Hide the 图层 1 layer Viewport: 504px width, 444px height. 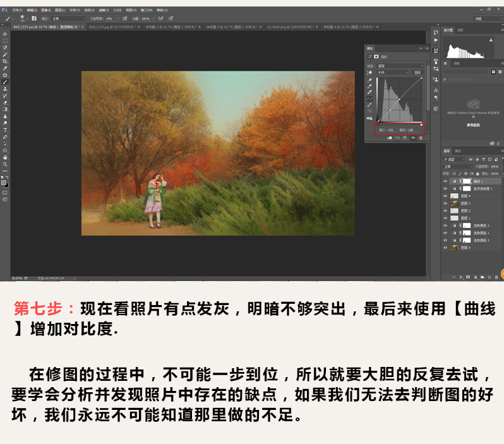[x=445, y=219]
